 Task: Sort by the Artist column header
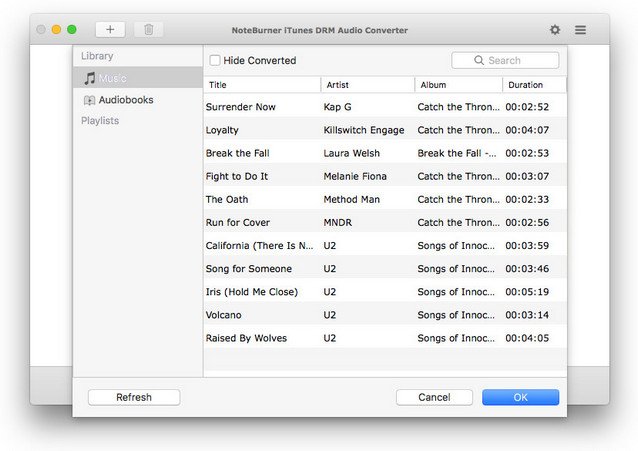[367, 85]
